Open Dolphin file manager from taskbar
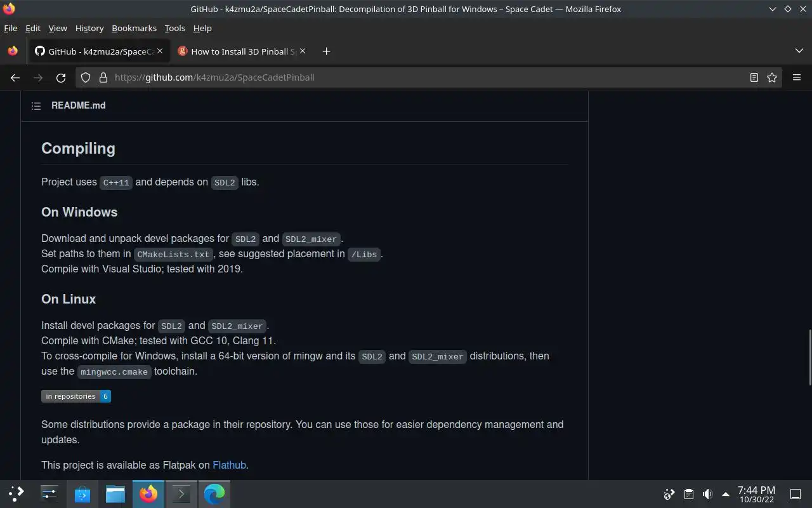The image size is (812, 508). (115, 493)
